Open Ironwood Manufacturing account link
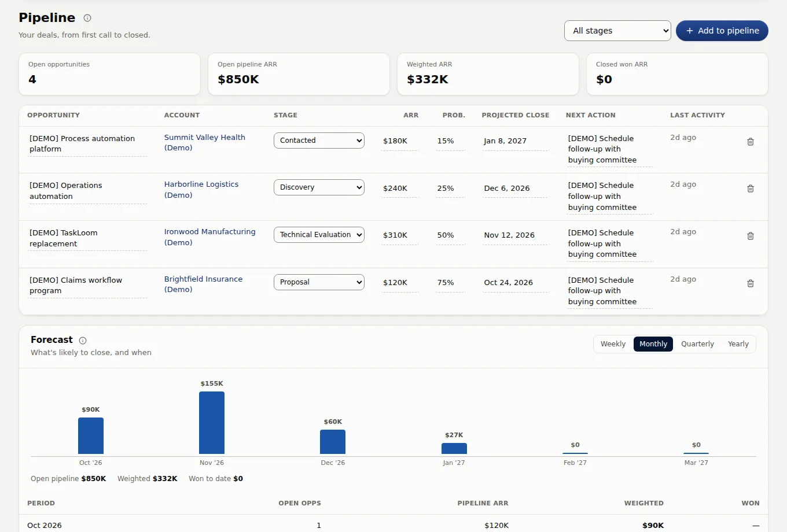The height and width of the screenshot is (532, 787). 210,237
